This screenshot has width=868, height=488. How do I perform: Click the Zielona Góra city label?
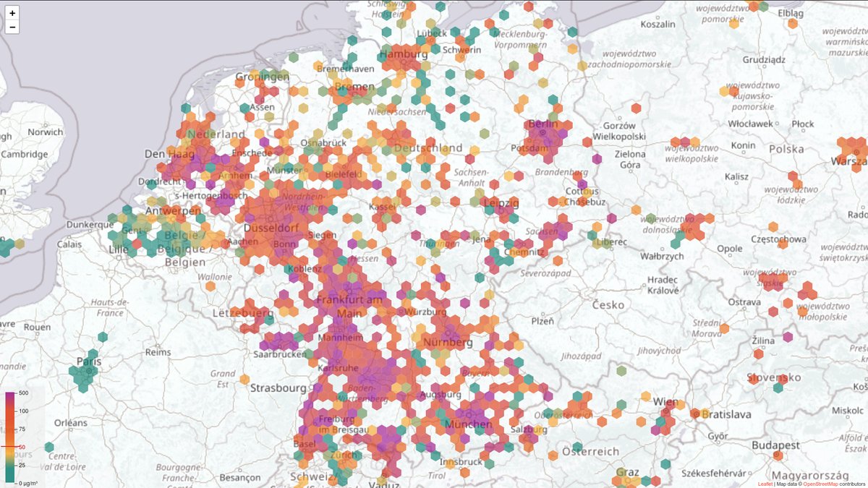[x=629, y=159]
